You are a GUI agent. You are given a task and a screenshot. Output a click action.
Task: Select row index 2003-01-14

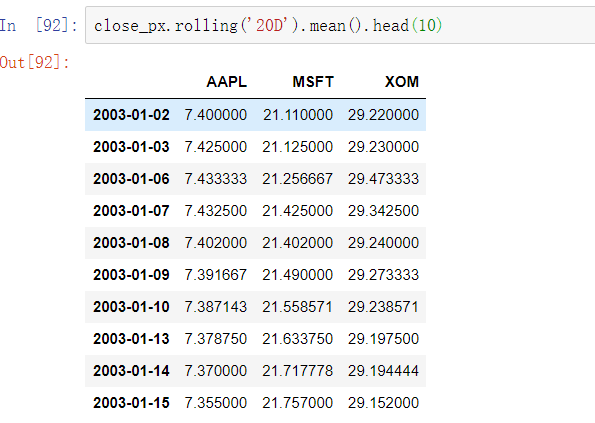click(131, 371)
